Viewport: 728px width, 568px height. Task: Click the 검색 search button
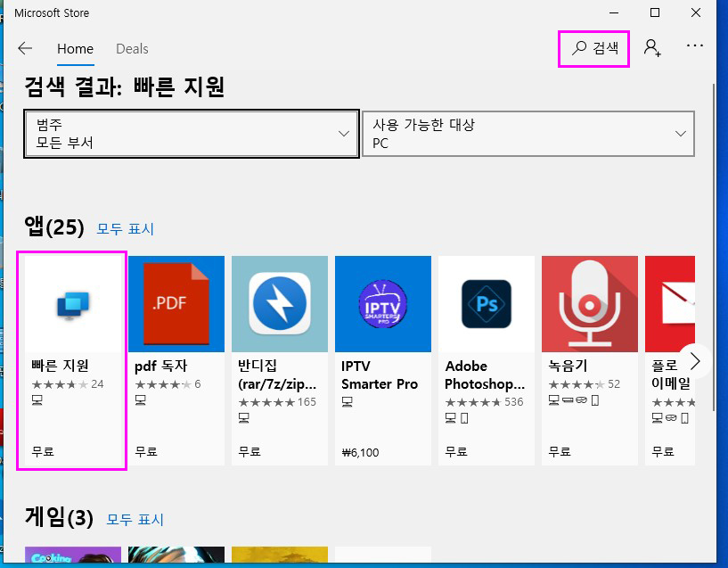[x=593, y=48]
